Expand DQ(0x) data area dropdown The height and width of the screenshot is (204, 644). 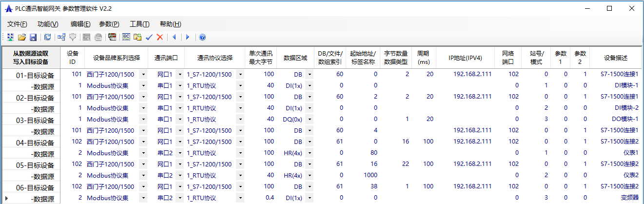pyautogui.click(x=311, y=120)
